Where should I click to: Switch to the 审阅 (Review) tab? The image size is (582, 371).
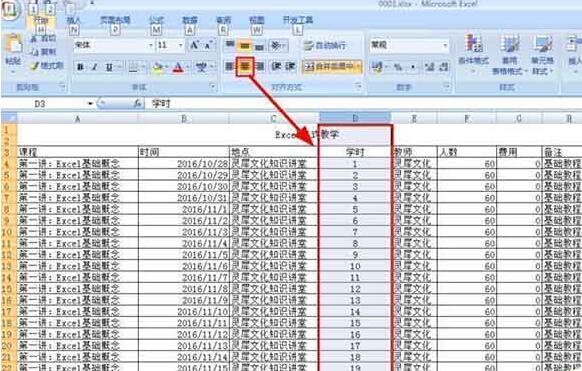223,20
